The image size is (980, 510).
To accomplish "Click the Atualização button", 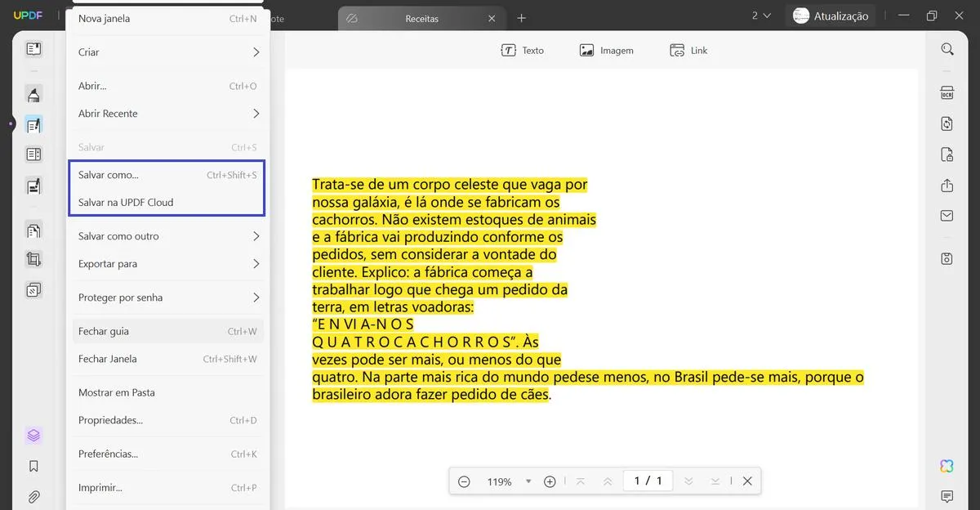I will pos(831,15).
